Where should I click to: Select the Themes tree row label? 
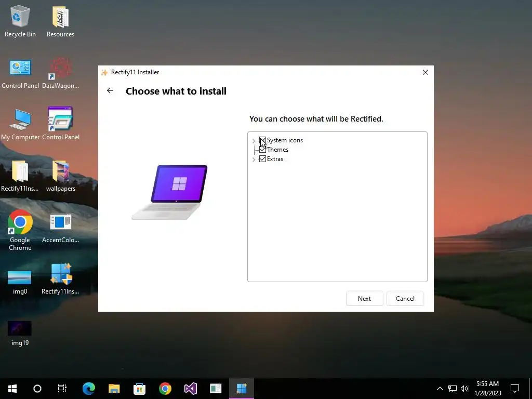277,150
